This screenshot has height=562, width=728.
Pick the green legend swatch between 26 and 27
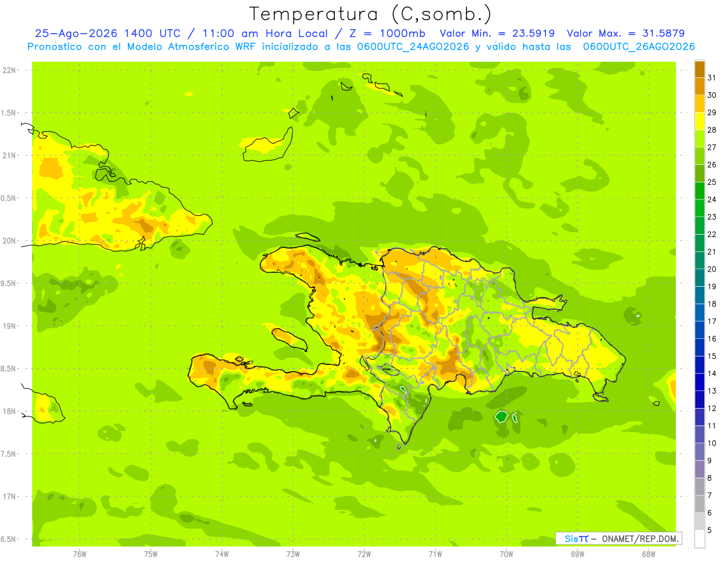pyautogui.click(x=699, y=156)
